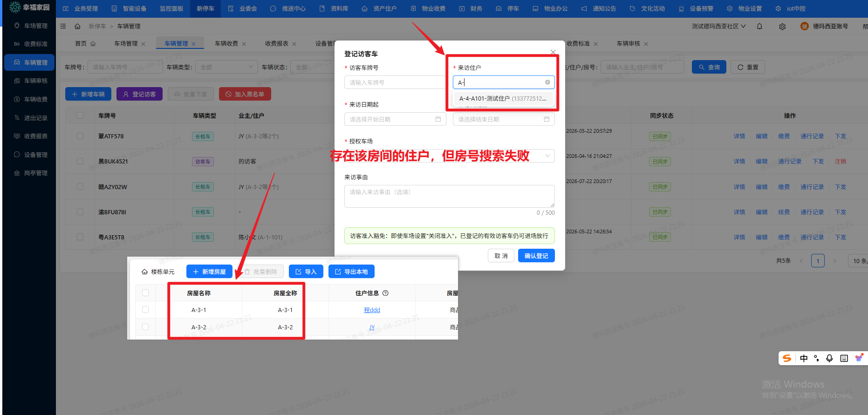The width and height of the screenshot is (868, 415).
Task: Click the home icon in breadcrumb
Action: [x=77, y=27]
